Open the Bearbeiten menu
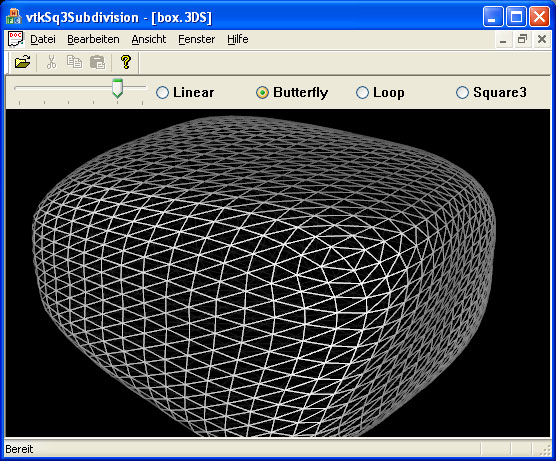Viewport: 556px width, 461px height. click(93, 39)
